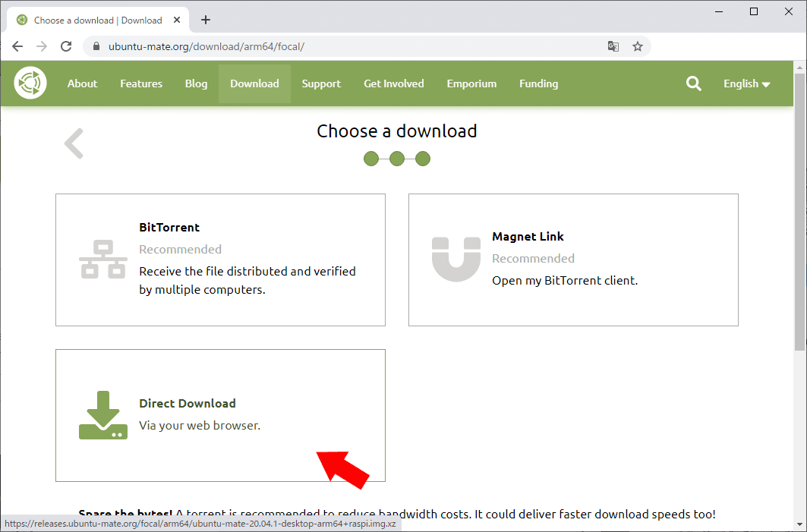Go to previous step with left chevron
807x532 pixels.
point(74,143)
